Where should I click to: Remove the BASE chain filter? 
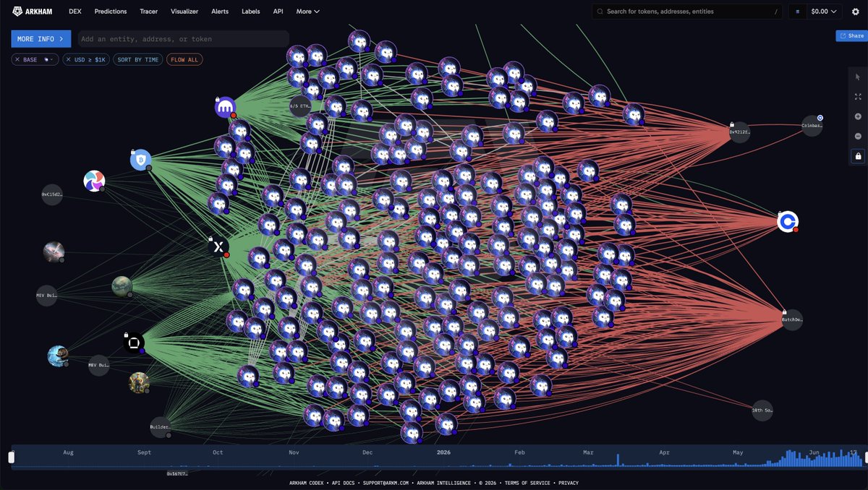(17, 60)
